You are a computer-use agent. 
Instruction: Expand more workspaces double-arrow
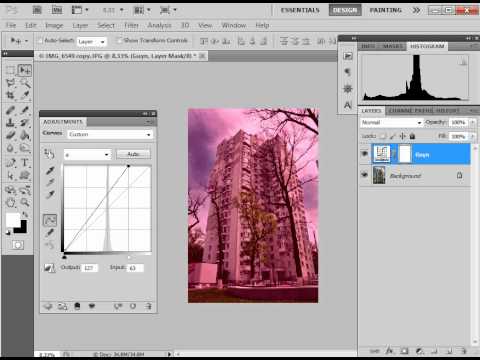[x=416, y=10]
